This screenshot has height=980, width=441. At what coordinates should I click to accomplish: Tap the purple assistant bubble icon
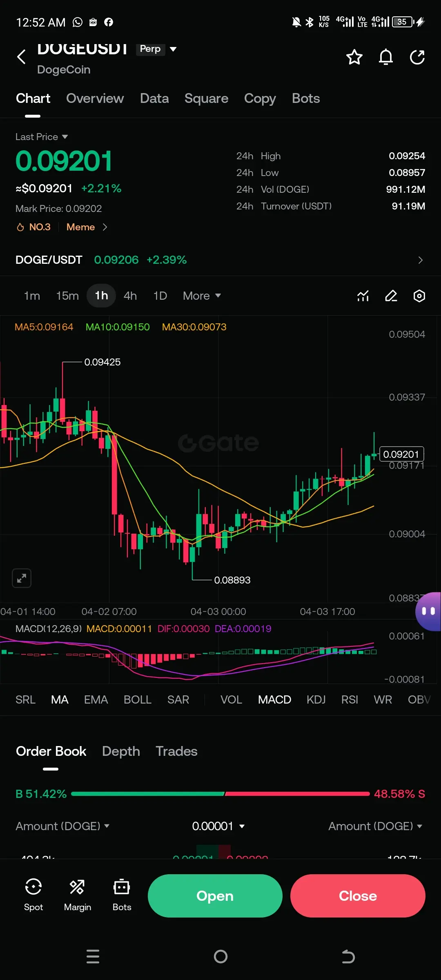[428, 611]
